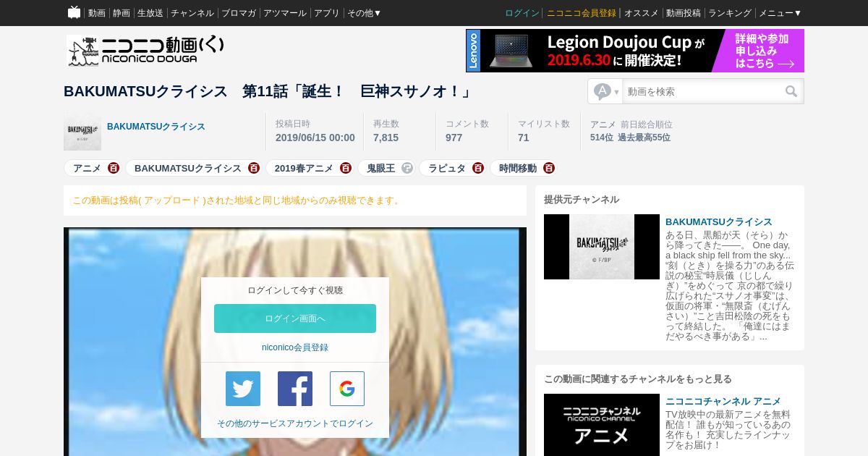The width and height of the screenshot is (868, 456).
Task: Open gray dictionary icon beside 鬼眼王 tag
Action: click(407, 168)
